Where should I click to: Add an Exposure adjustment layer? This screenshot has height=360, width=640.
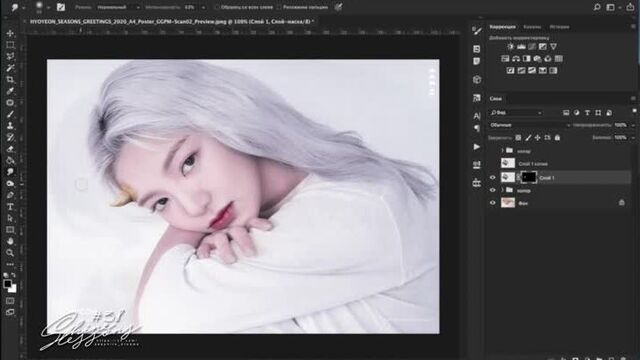click(x=542, y=47)
